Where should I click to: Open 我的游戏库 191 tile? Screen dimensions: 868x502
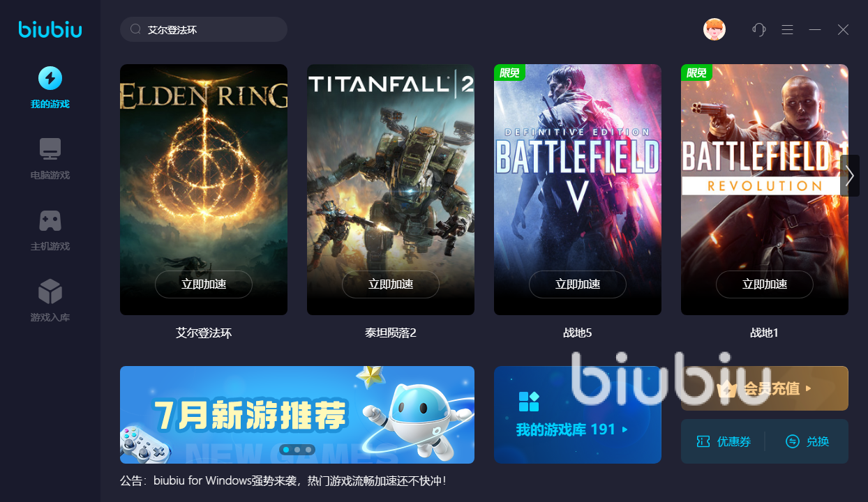[578, 415]
